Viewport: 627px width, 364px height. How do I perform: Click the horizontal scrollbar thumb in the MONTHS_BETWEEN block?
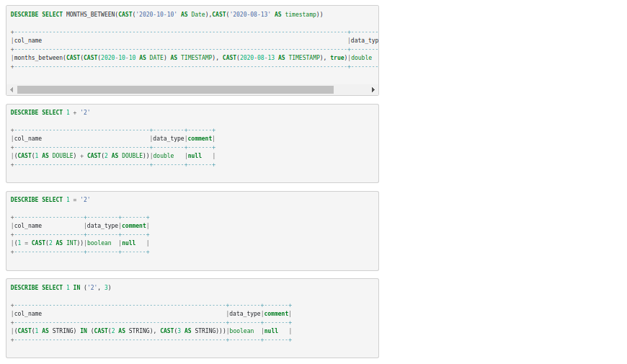[175, 89]
